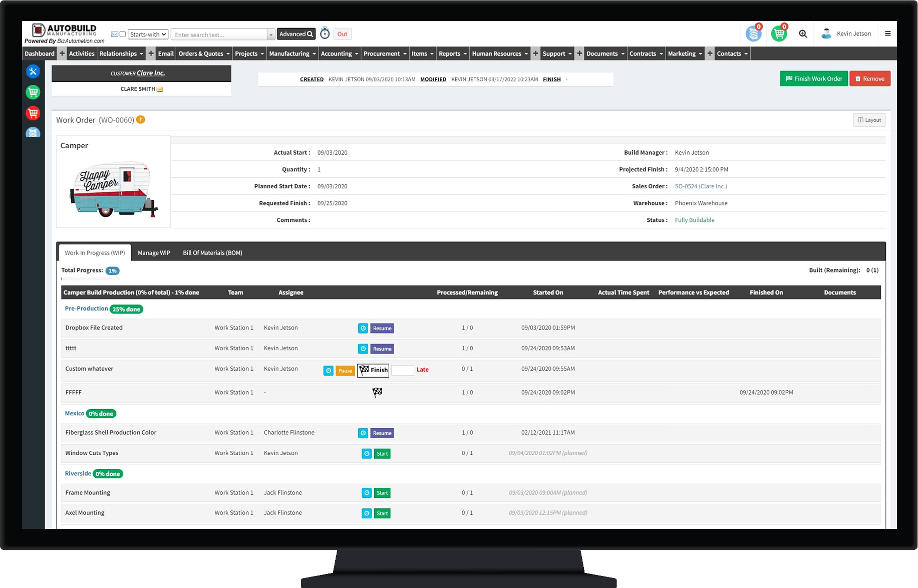Click the mail icon beside search checkbox
This screenshot has height=588, width=918.
click(x=114, y=34)
